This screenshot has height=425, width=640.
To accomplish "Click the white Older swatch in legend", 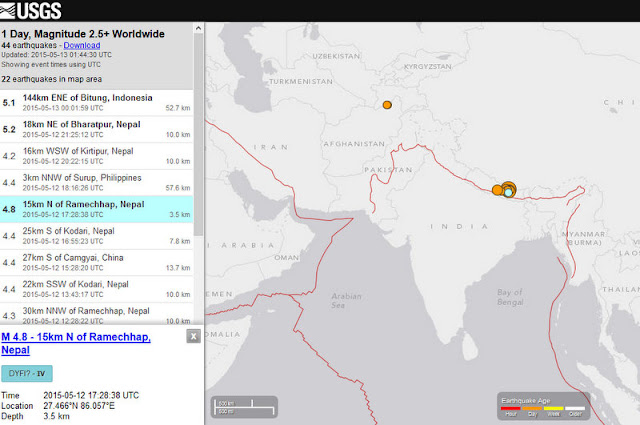I will click(x=575, y=408).
